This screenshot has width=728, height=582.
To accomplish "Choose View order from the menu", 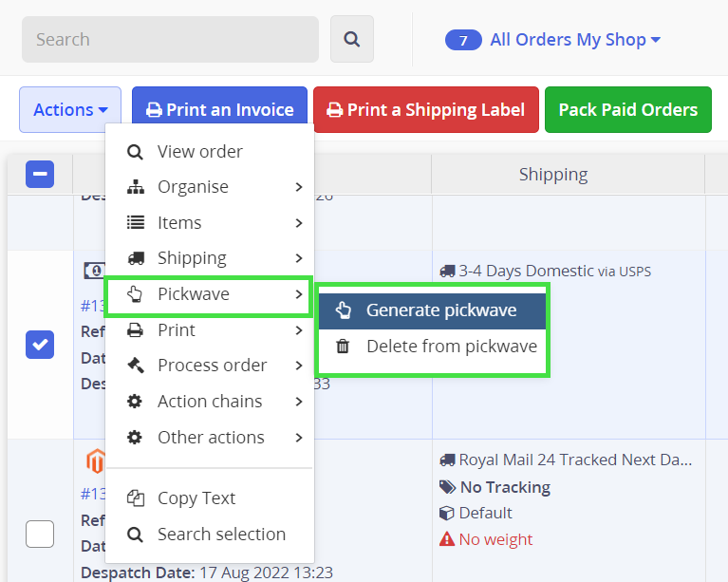I will [x=199, y=152].
